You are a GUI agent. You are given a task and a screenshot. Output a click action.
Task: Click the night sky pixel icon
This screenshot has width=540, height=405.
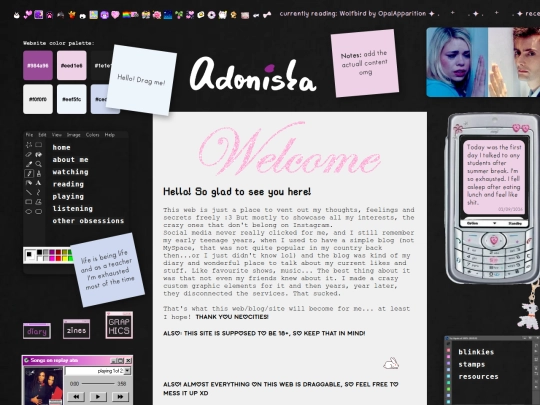point(168,15)
